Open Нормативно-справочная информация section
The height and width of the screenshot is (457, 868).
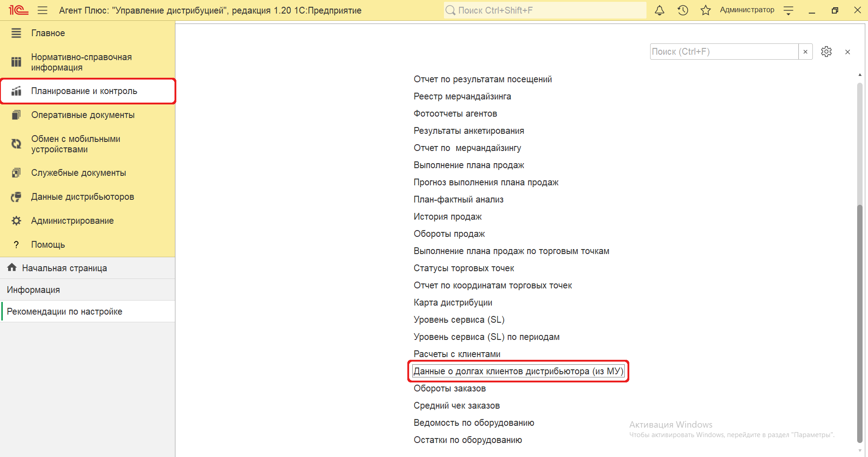click(88, 62)
